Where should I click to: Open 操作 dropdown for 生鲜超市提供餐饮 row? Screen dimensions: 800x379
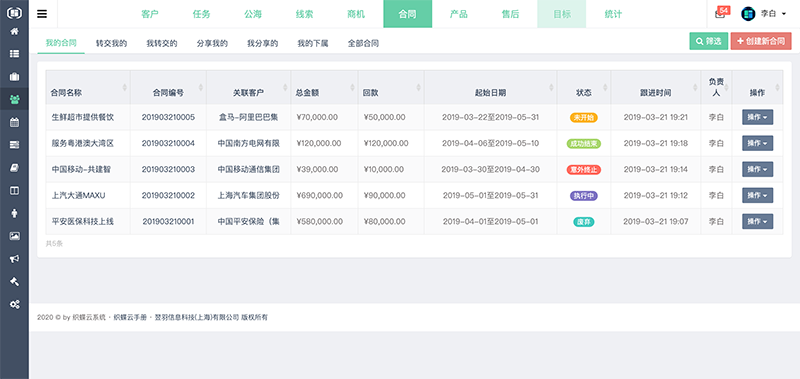pyautogui.click(x=757, y=117)
